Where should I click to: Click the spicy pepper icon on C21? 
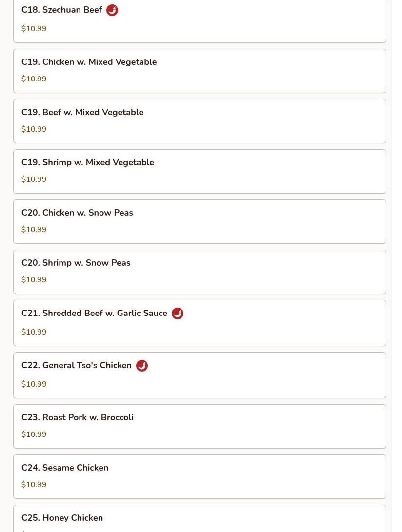tap(177, 314)
